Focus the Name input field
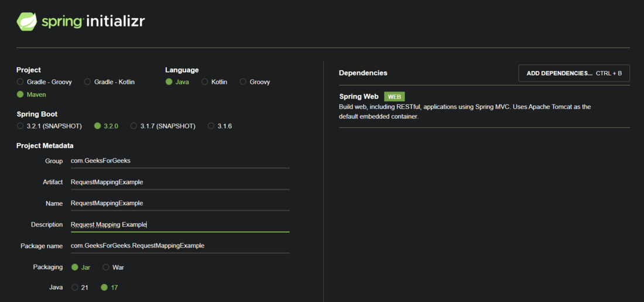The image size is (644, 302). (180, 203)
